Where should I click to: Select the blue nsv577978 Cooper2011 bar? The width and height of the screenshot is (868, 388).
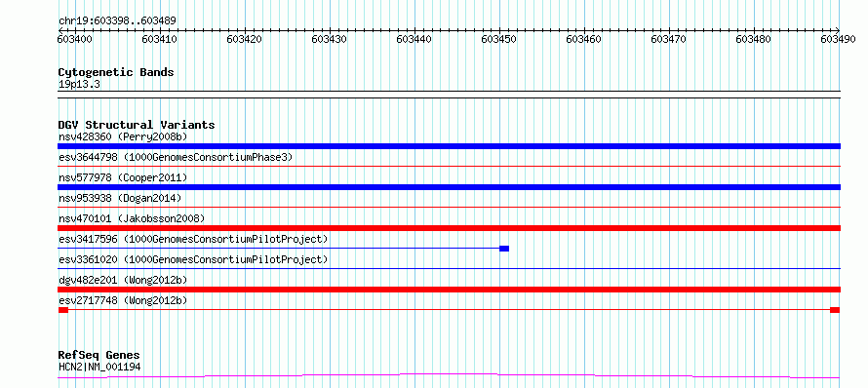(x=449, y=187)
